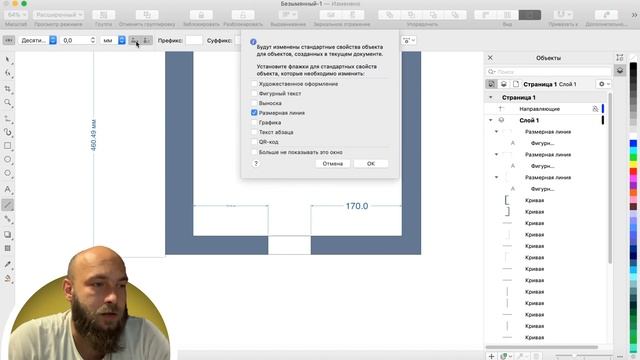Screen dimensions: 640x360
Task: Select the Ellipse tool
Action: tap(8, 159)
